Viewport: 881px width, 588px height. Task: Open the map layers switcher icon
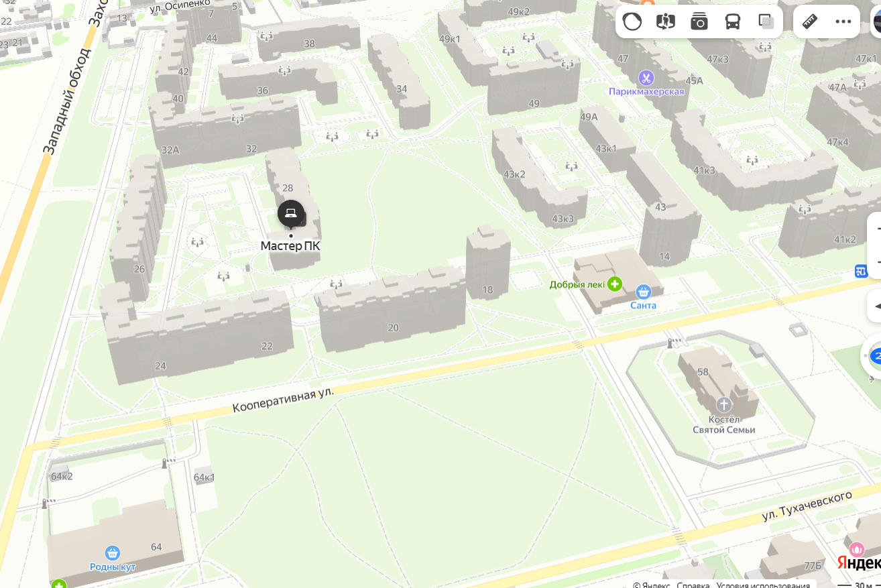pyautogui.click(x=766, y=21)
